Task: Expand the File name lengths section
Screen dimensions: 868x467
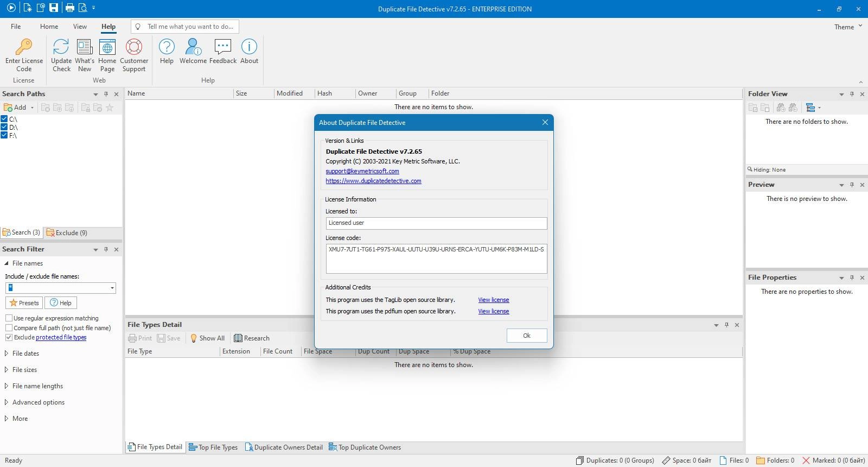Action: 7,386
